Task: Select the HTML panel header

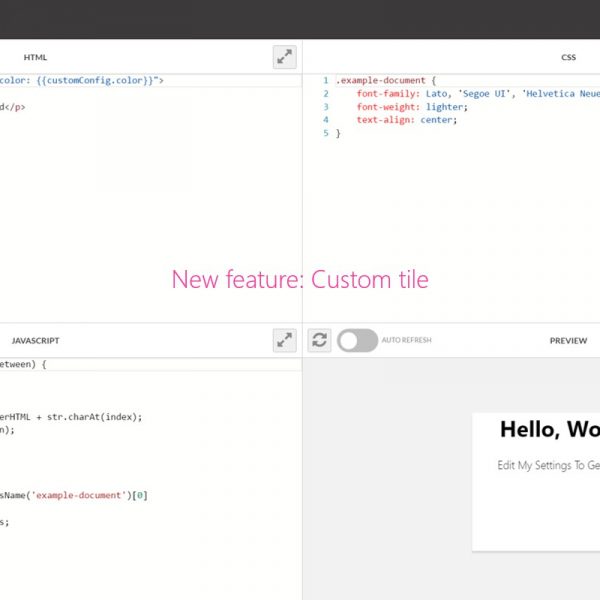Action: coord(35,58)
